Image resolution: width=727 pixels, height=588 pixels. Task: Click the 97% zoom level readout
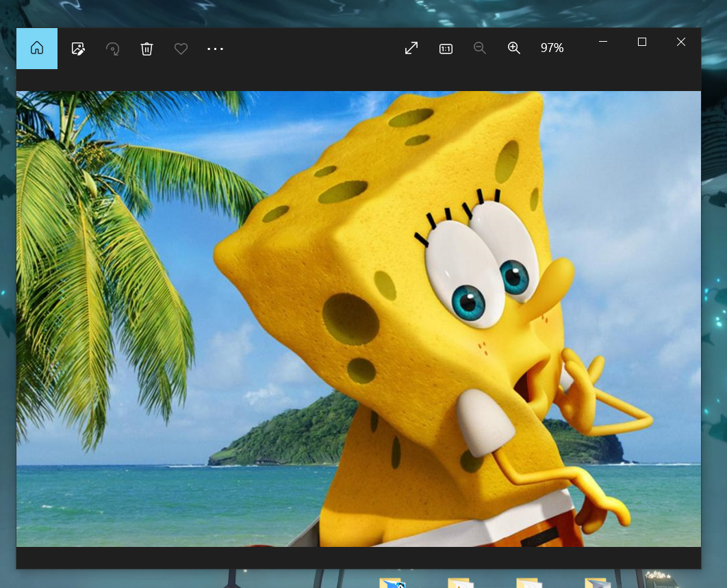pyautogui.click(x=552, y=48)
